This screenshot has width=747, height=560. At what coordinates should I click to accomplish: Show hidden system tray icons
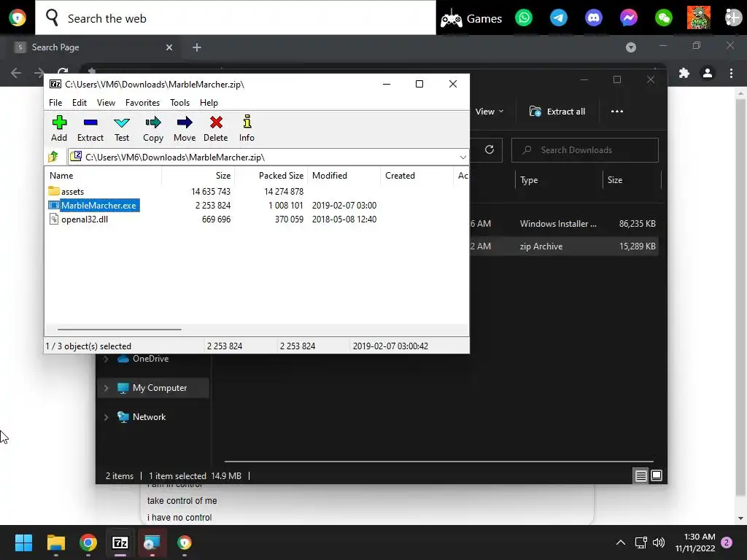[621, 542]
